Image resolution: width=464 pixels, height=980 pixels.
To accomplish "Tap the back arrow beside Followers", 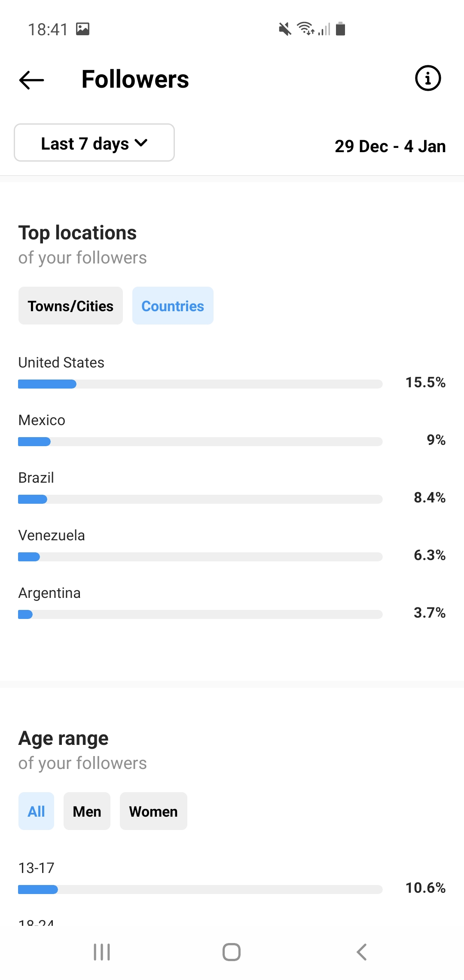I will click(x=32, y=80).
